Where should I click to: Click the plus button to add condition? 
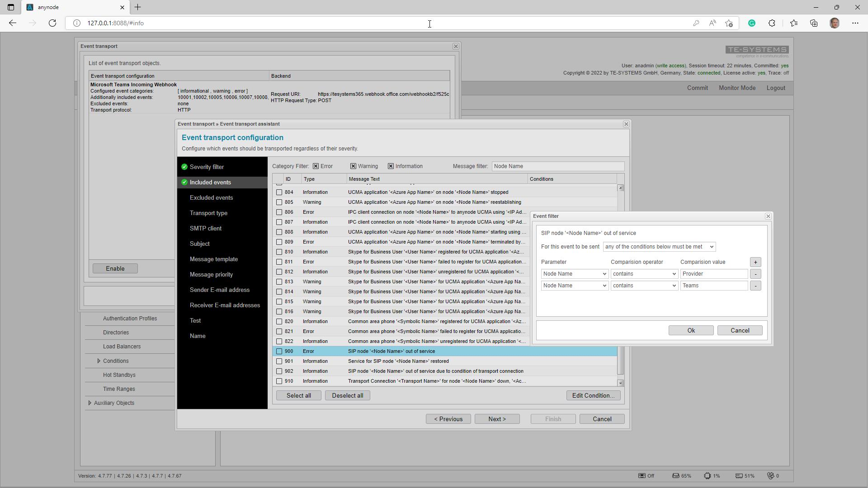coord(755,262)
